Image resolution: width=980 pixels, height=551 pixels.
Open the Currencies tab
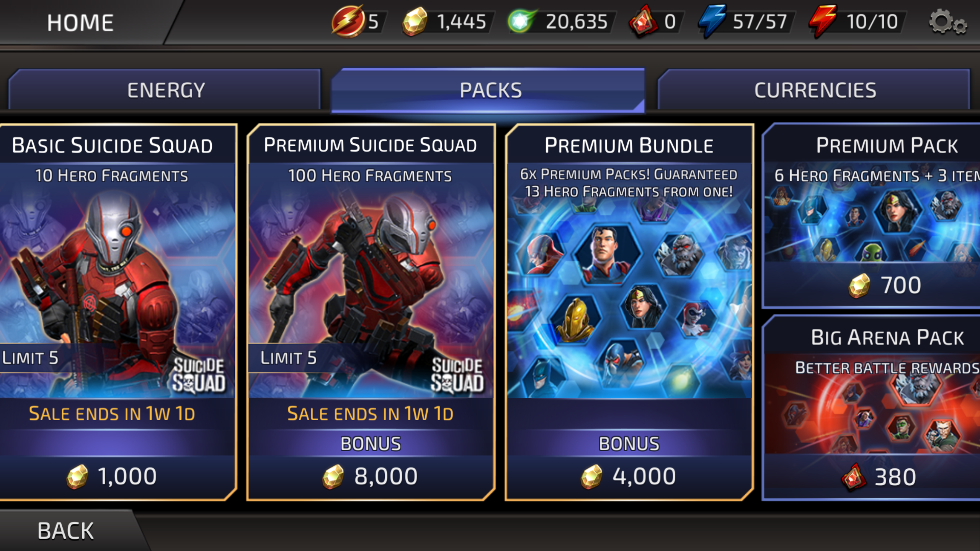[x=814, y=90]
